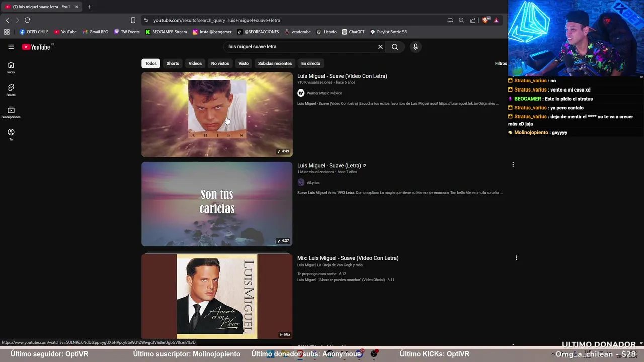Select the Vídeos filter chip
This screenshot has width=644, height=362.
195,63
